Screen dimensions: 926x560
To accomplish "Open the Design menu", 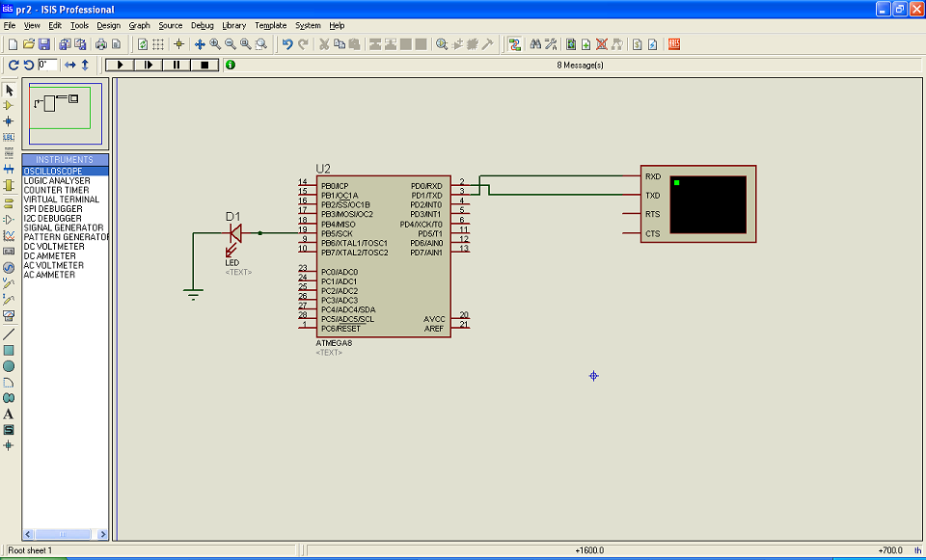I will point(108,25).
